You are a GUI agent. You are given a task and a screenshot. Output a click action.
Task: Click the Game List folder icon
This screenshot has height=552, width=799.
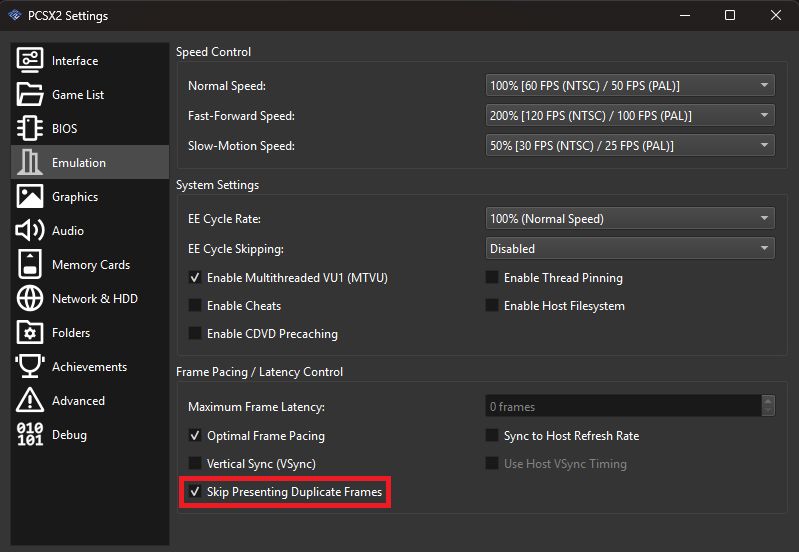pos(30,94)
